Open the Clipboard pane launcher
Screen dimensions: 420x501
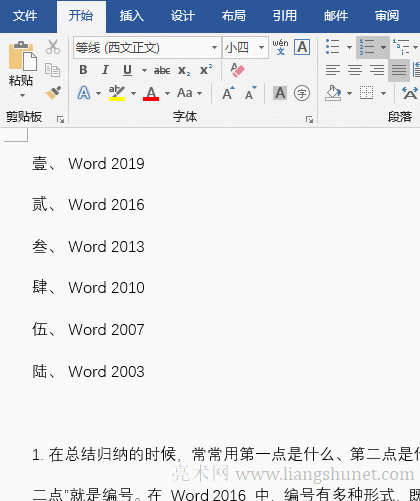coord(60,119)
